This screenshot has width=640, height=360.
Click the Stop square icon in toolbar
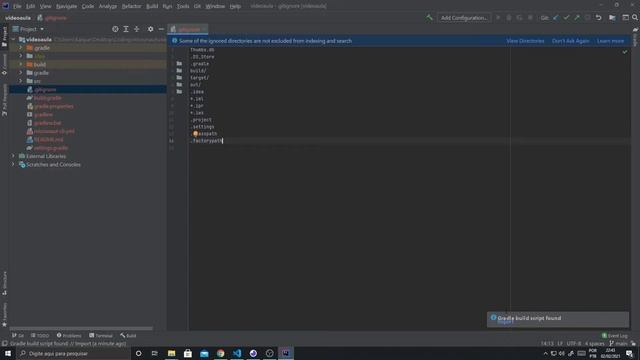pyautogui.click(x=530, y=18)
